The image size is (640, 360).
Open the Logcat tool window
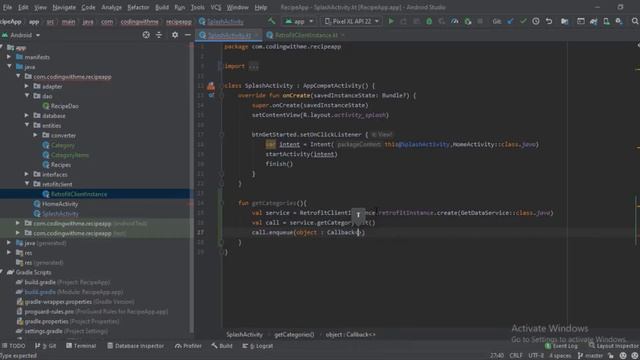tap(258, 346)
